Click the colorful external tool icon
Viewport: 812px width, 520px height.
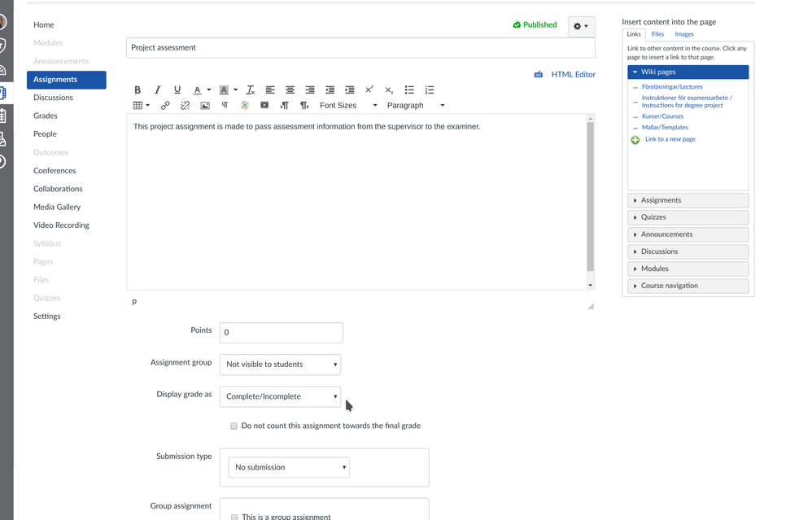coord(245,106)
